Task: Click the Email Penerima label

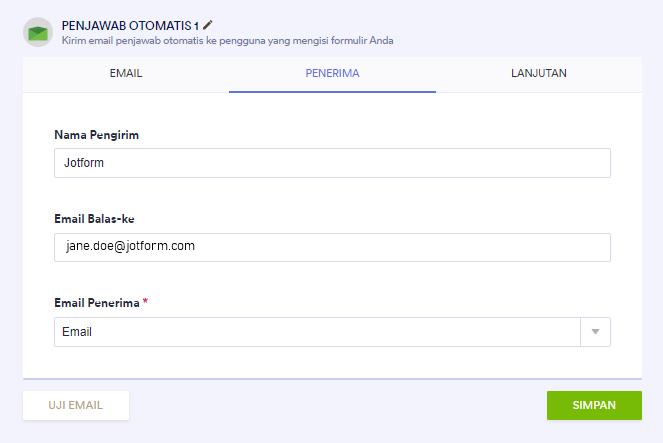Action: [97, 302]
